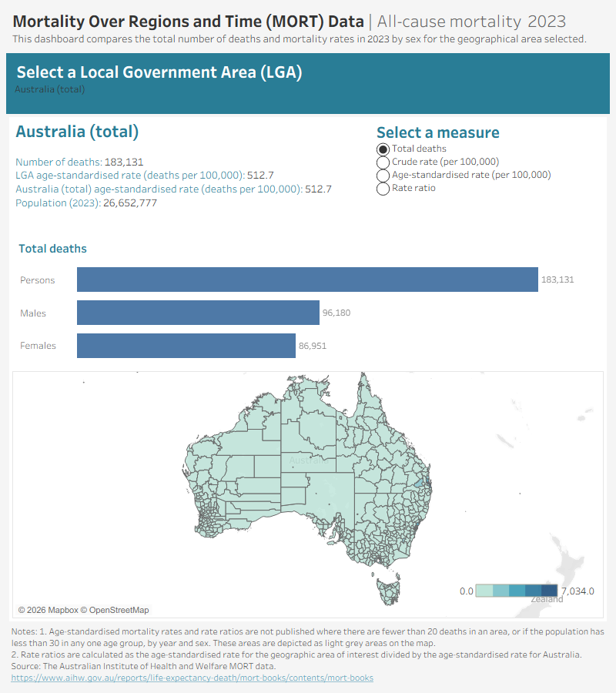Choose Age-standardised rate (per 100,000) measure
616x693 pixels.
(x=383, y=176)
